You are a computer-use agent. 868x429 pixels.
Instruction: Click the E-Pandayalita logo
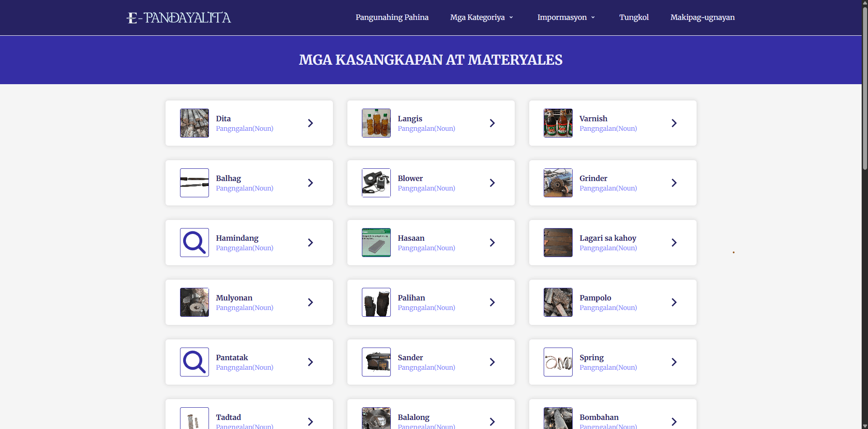point(179,18)
